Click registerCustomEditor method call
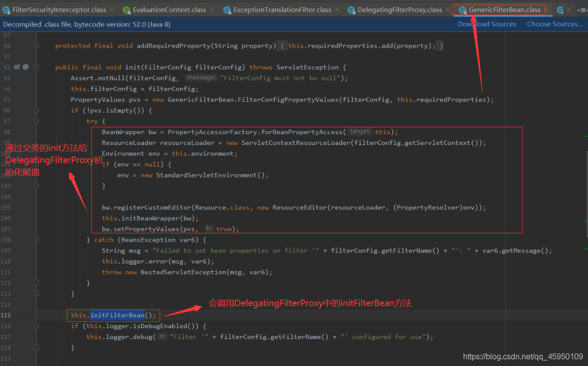This screenshot has height=366, width=588. (x=152, y=207)
